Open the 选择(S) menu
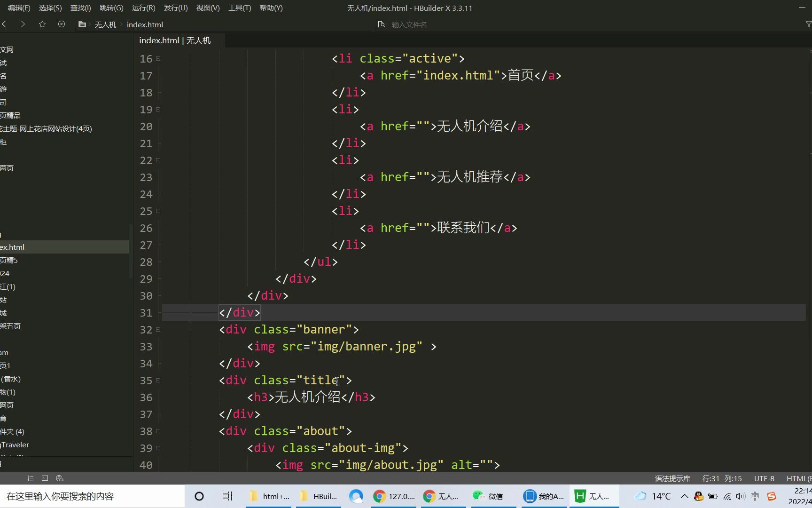The height and width of the screenshot is (508, 812). point(50,8)
